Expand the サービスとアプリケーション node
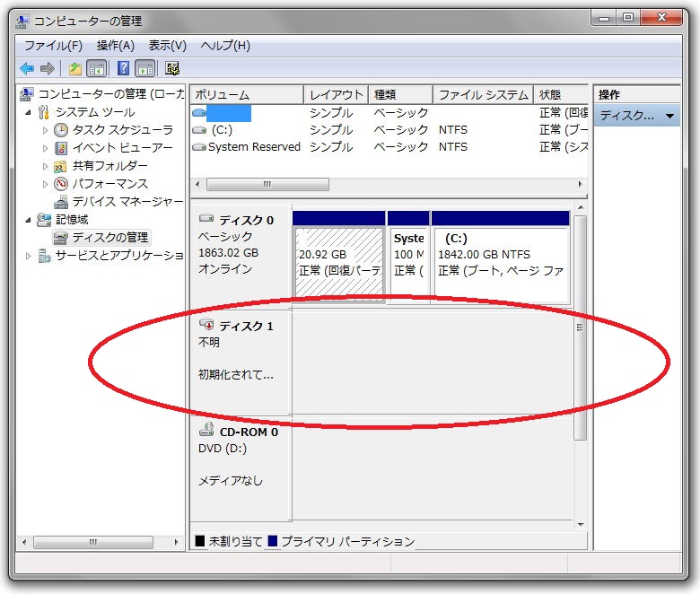This screenshot has height=594, width=700. click(28, 256)
